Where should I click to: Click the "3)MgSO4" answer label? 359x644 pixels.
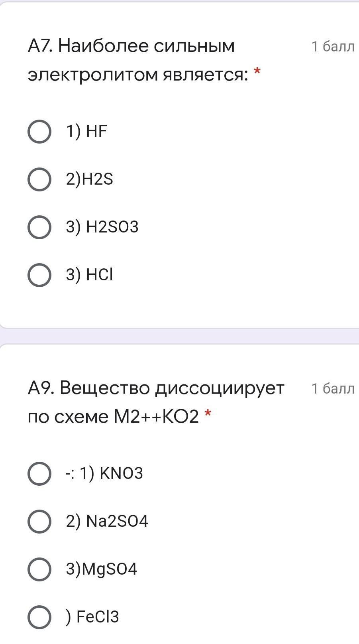pos(102,569)
